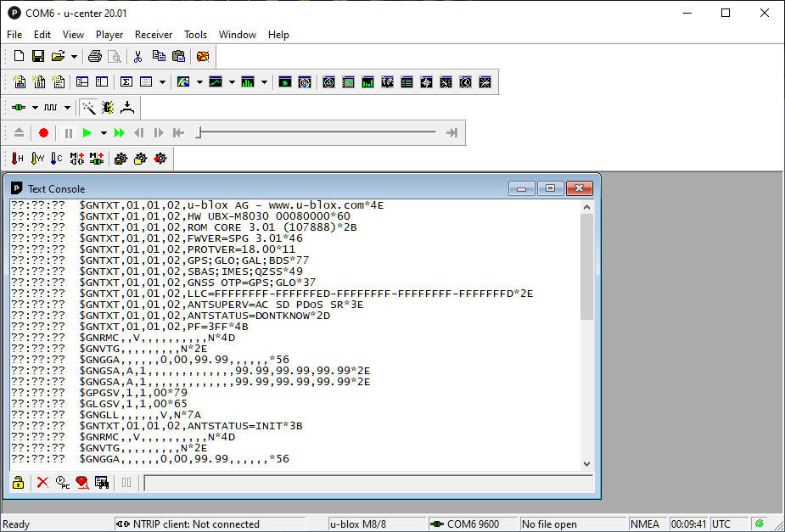This screenshot has height=532, width=785.
Task: Load receiver configuration using gear-folder icon
Action: click(141, 159)
